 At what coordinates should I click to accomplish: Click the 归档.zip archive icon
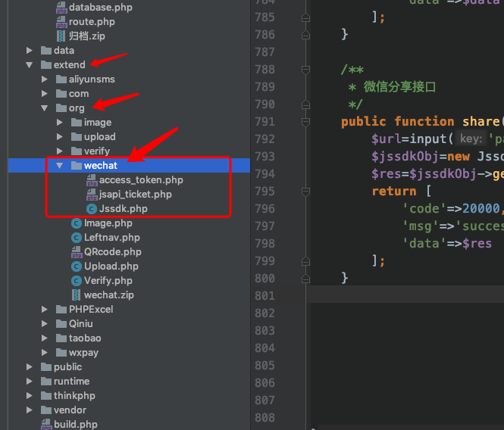tap(61, 36)
